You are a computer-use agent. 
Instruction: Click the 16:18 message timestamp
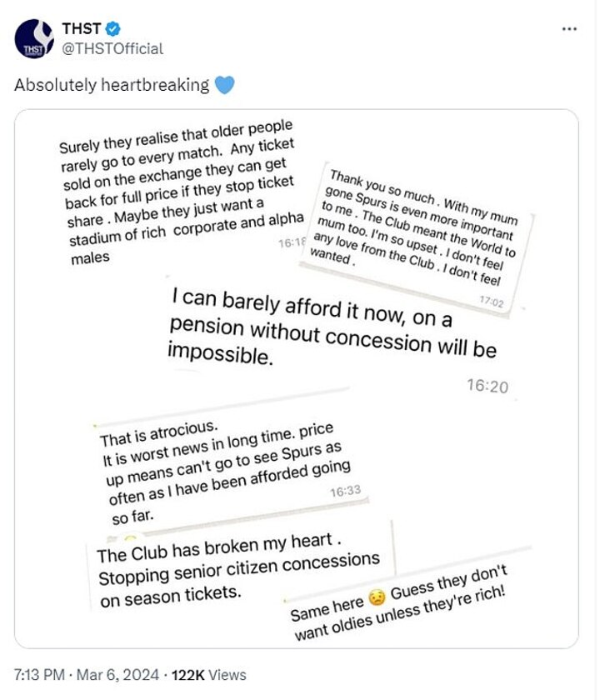pyautogui.click(x=293, y=242)
